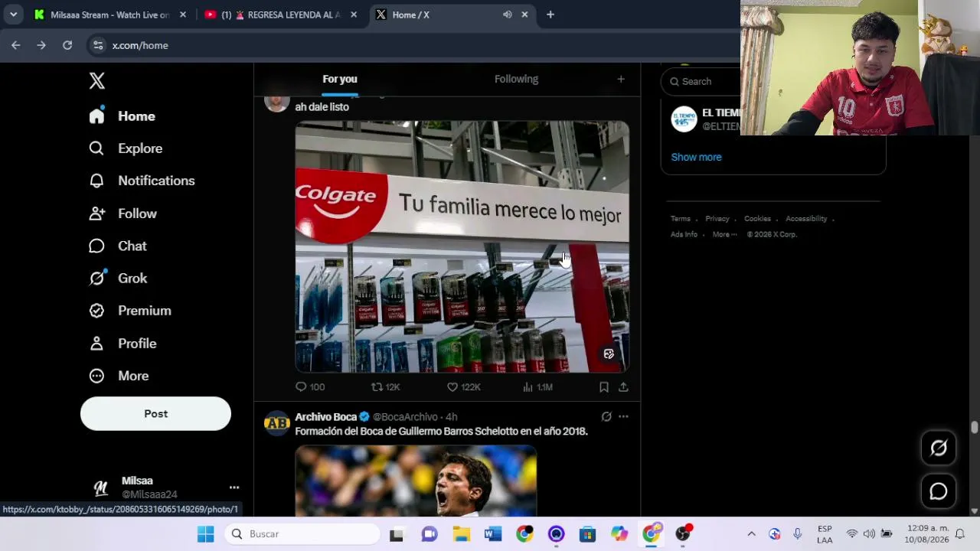The height and width of the screenshot is (551, 980).
Task: Launch Microsoft Word from the taskbar
Action: coord(493,534)
